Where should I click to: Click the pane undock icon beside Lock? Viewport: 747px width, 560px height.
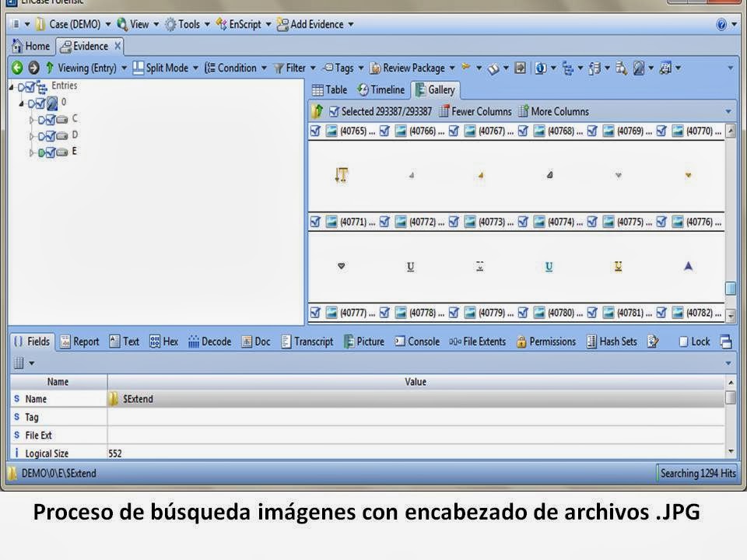pos(726,342)
